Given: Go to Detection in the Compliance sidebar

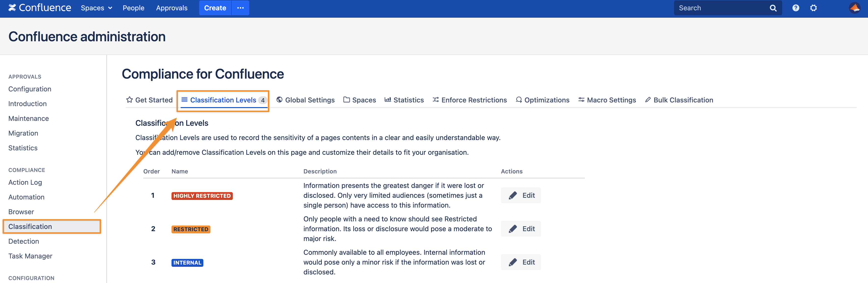Looking at the screenshot, I should click(x=24, y=241).
